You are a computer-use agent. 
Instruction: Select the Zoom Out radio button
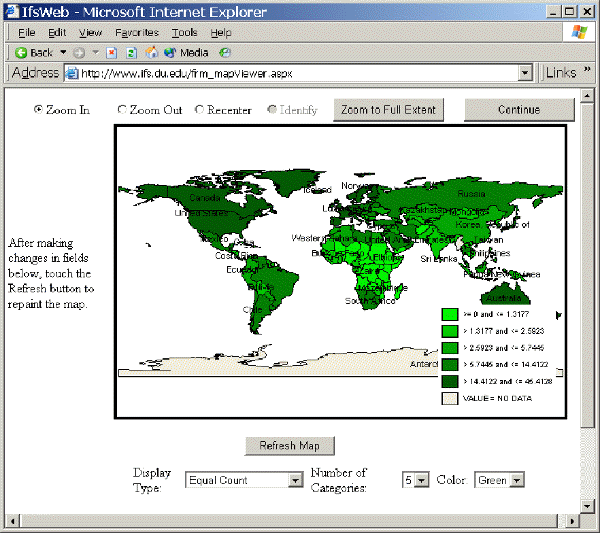tap(122, 109)
